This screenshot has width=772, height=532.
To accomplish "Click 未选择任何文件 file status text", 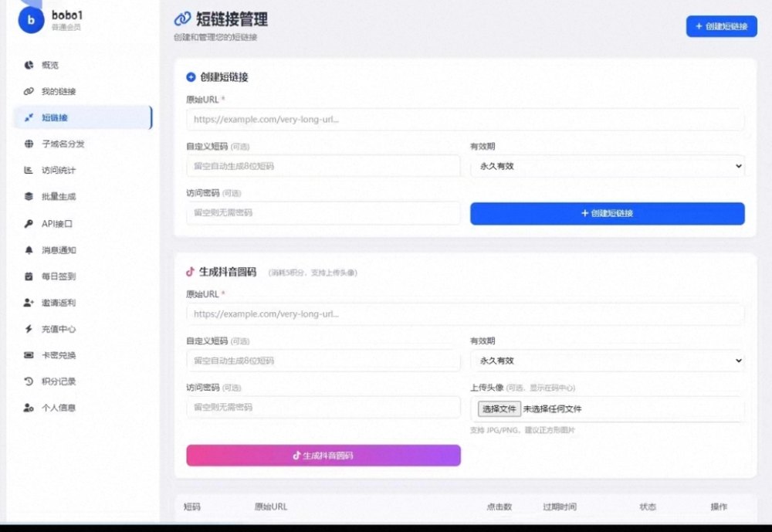I will coord(552,409).
